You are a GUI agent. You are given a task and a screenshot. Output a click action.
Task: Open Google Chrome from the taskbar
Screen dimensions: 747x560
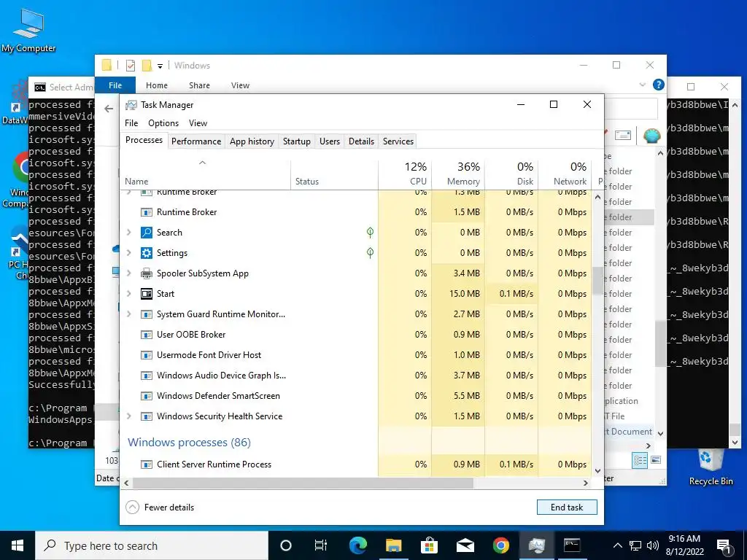500,545
